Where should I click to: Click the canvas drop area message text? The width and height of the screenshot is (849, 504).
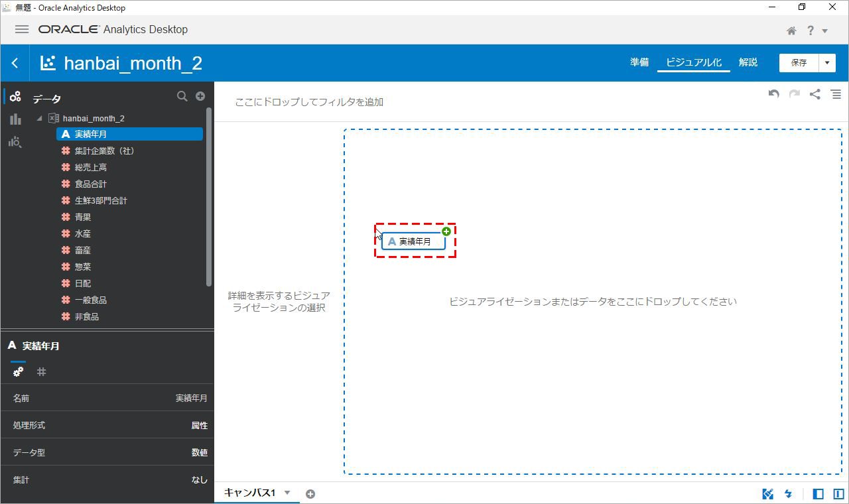coord(593,302)
